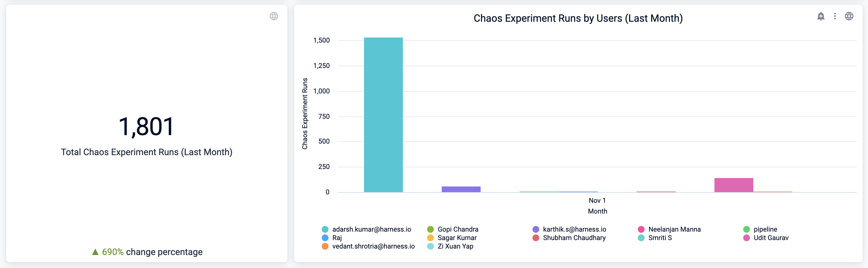Toggle karthik.s@harness.io legend series
This screenshot has width=868, height=268.
click(x=569, y=229)
